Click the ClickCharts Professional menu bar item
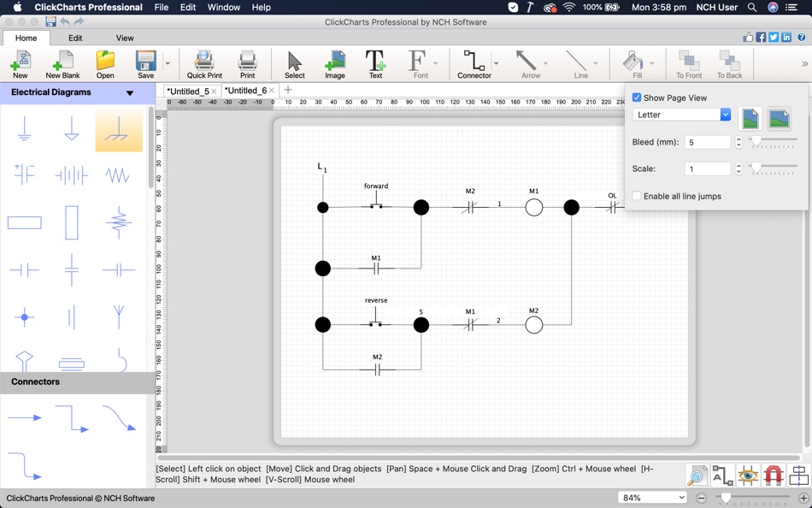The image size is (812, 508). pos(89,7)
